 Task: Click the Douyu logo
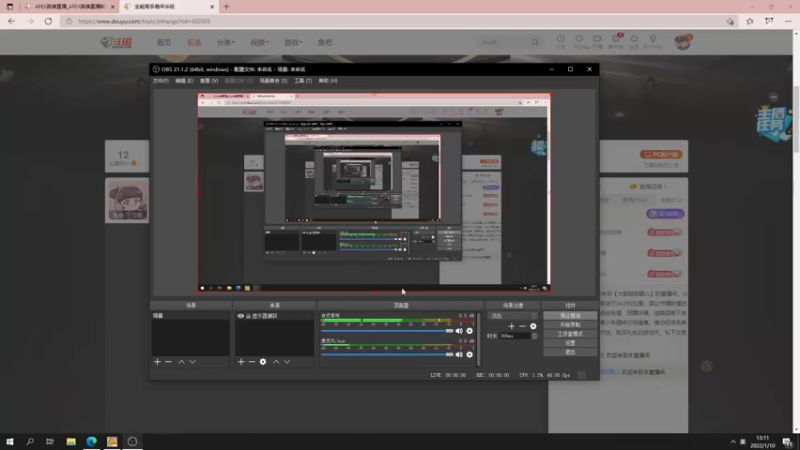point(116,42)
